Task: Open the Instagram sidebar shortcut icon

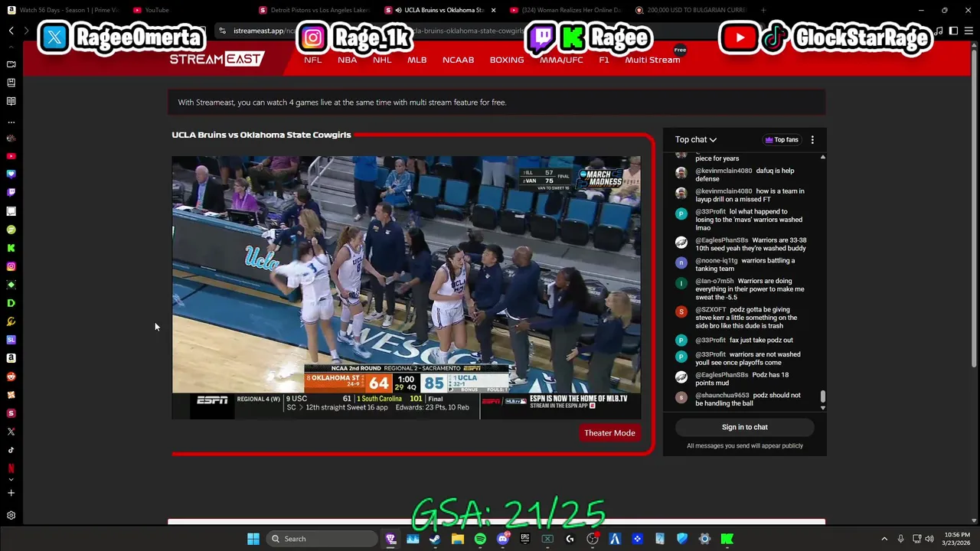Action: 11,266
